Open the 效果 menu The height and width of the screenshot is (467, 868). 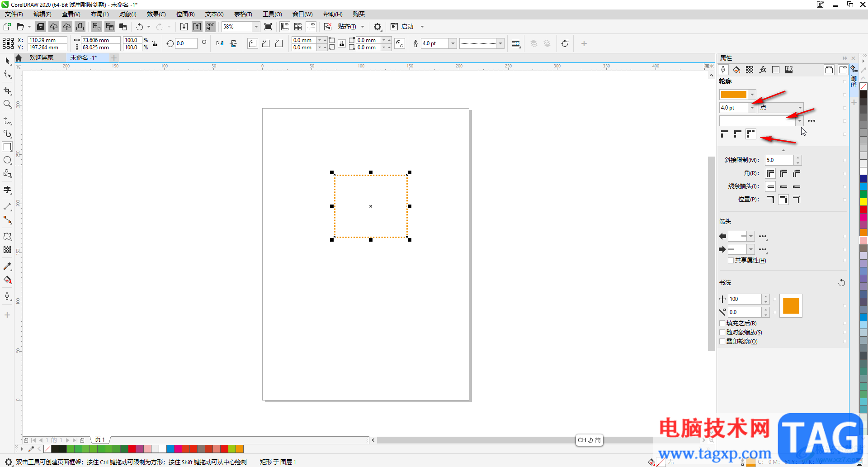[156, 14]
